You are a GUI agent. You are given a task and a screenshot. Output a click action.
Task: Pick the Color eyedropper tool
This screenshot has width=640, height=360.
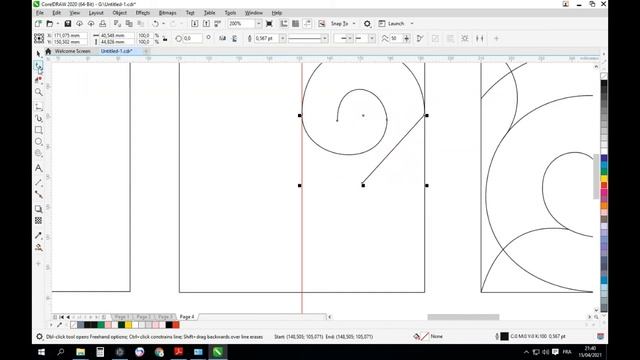[39, 235]
